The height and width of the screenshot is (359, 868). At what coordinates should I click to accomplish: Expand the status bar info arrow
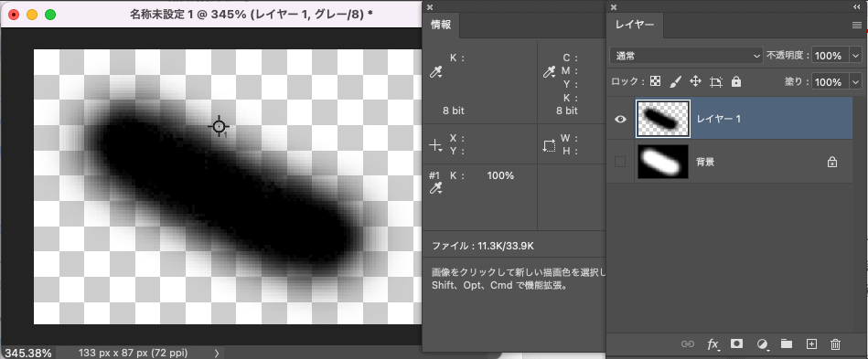[x=217, y=353]
